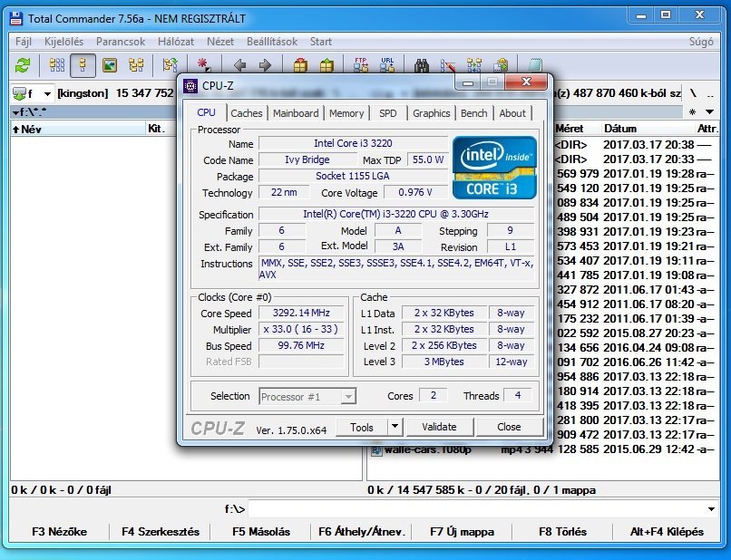Open the Hálózat menu
The image size is (731, 560).
176,42
